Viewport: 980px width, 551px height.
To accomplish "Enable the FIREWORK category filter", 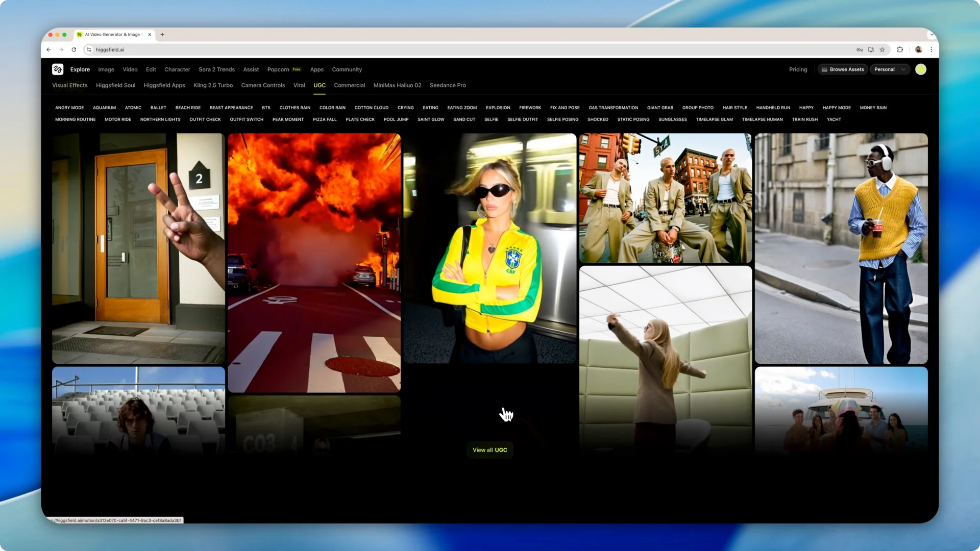I will [x=530, y=108].
